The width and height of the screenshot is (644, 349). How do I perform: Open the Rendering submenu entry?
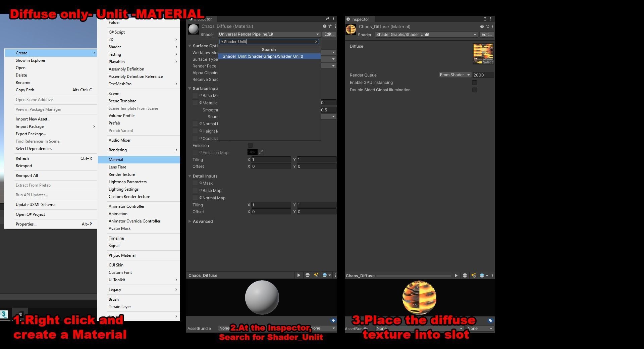(139, 150)
